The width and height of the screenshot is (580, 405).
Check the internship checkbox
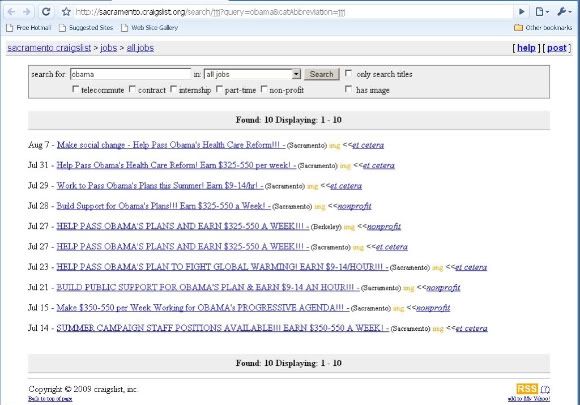pyautogui.click(x=173, y=89)
